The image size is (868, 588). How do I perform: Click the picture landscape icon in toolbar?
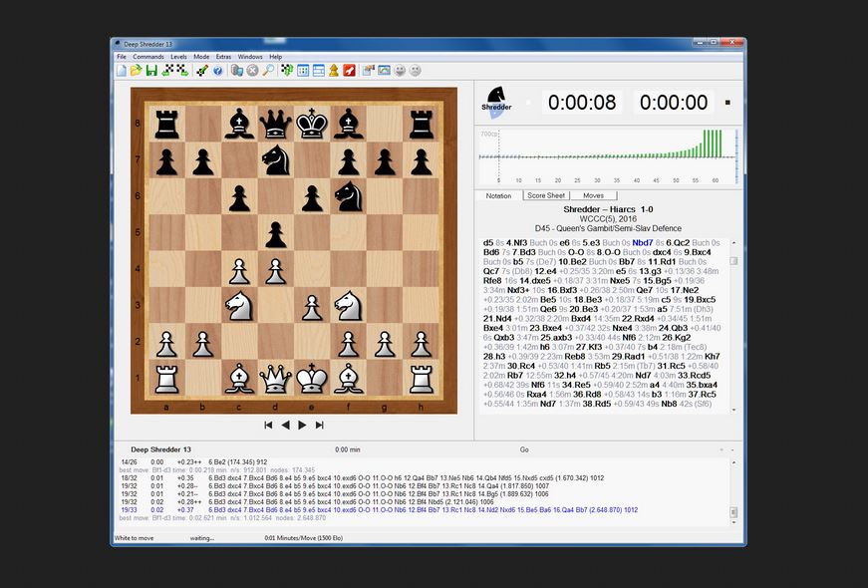[384, 71]
